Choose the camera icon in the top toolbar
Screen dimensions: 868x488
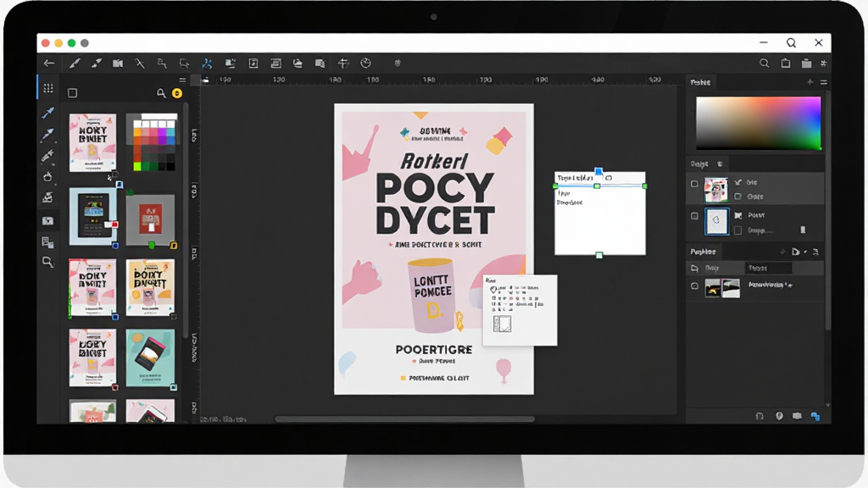click(118, 64)
